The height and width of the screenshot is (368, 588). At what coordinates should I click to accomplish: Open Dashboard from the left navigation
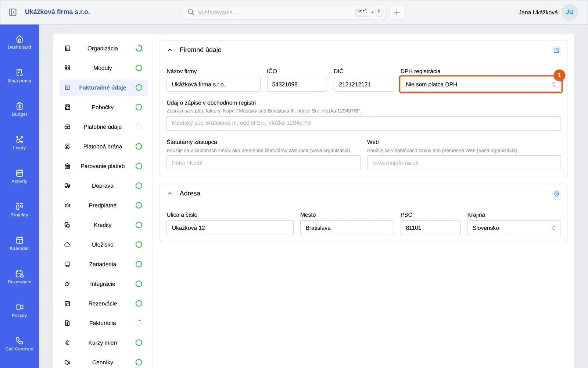tap(19, 42)
